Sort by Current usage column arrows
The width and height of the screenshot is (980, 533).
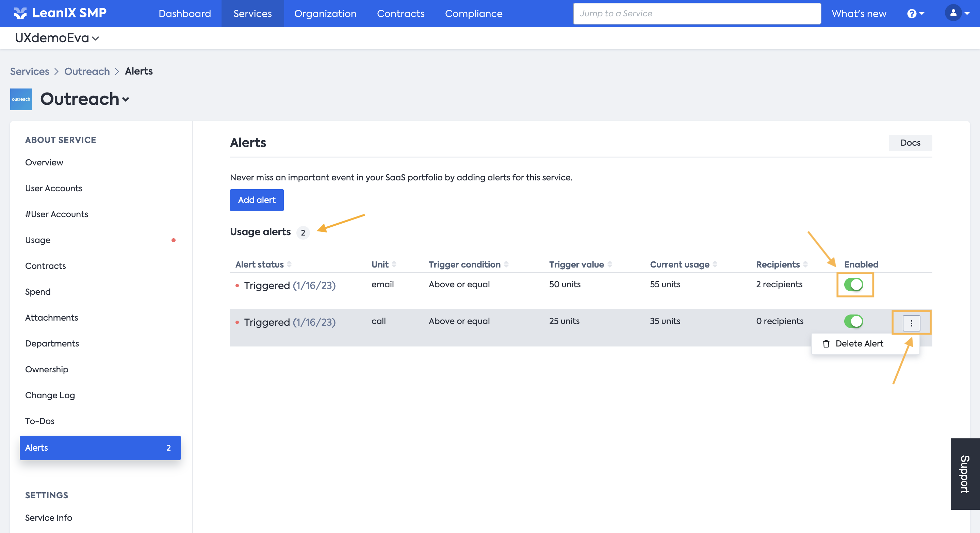click(x=715, y=264)
